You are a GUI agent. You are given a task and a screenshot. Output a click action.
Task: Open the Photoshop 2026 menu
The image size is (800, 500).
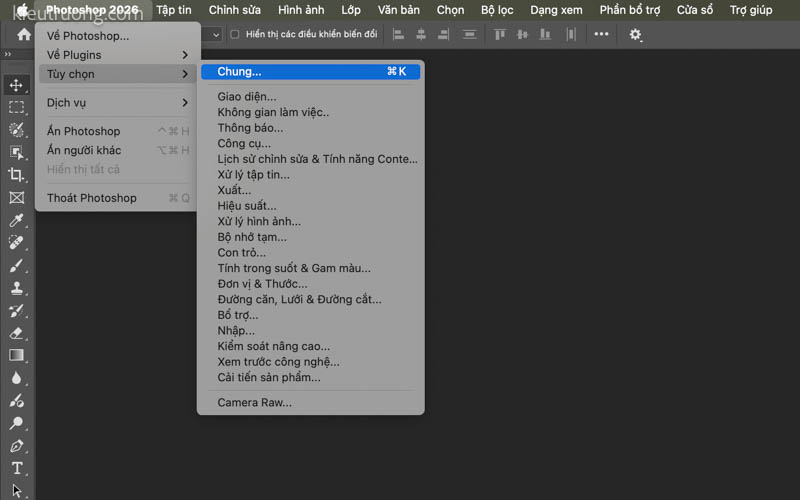pos(92,10)
